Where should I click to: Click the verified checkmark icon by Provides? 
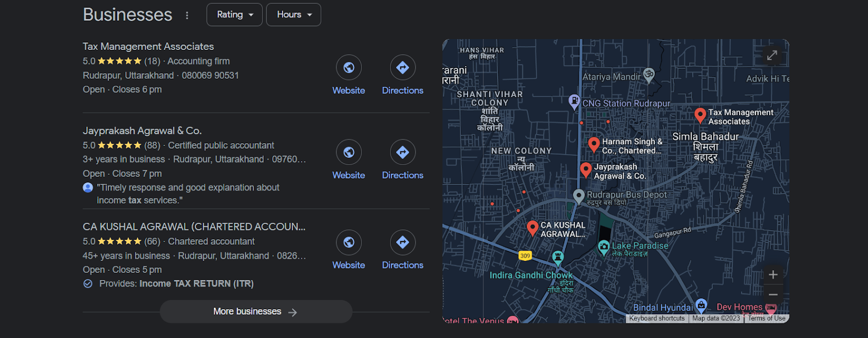(x=88, y=284)
